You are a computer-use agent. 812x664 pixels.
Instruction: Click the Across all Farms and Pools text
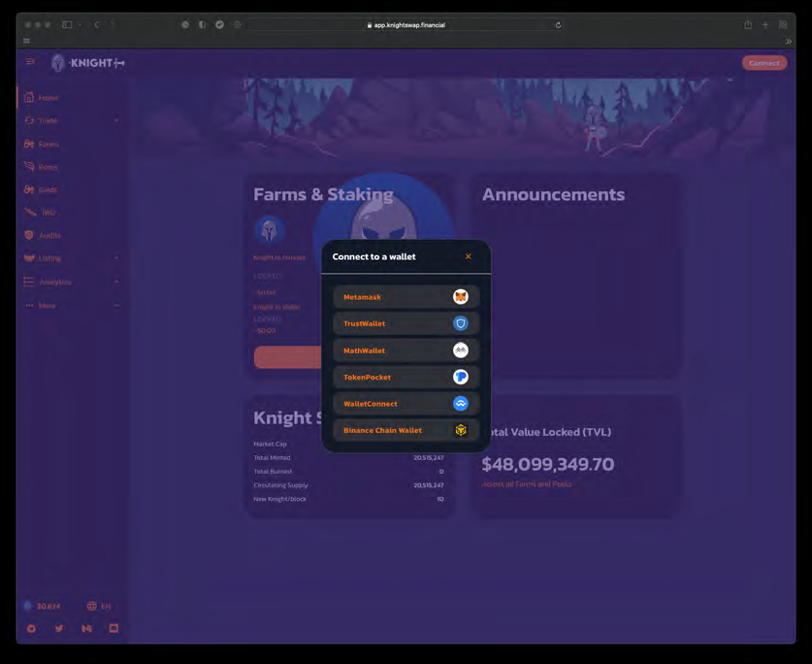[527, 484]
